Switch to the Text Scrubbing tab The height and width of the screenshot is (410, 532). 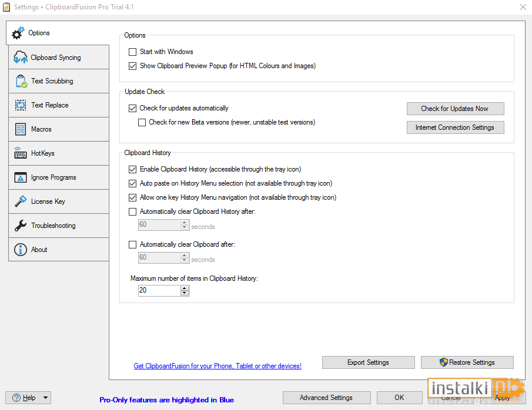59,82
